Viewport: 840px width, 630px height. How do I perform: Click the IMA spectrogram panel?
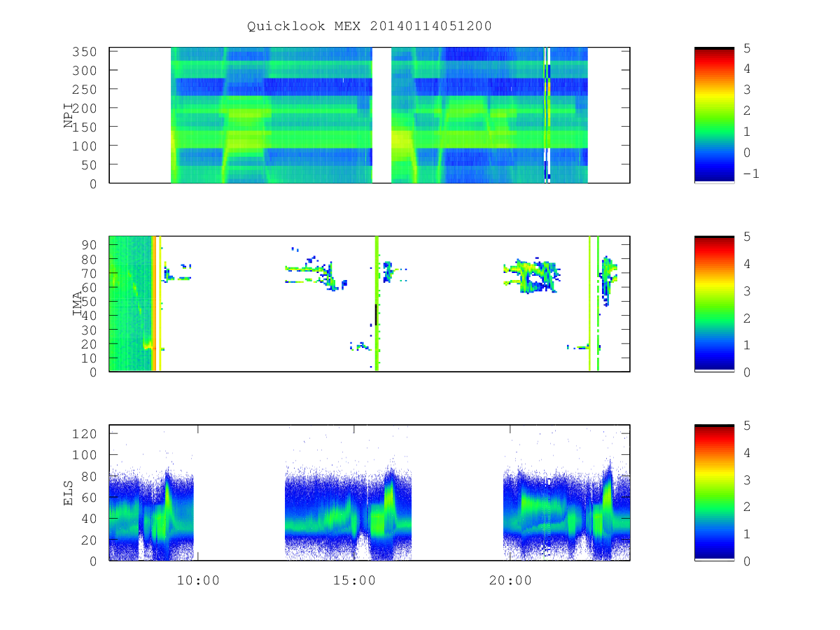(x=370, y=304)
